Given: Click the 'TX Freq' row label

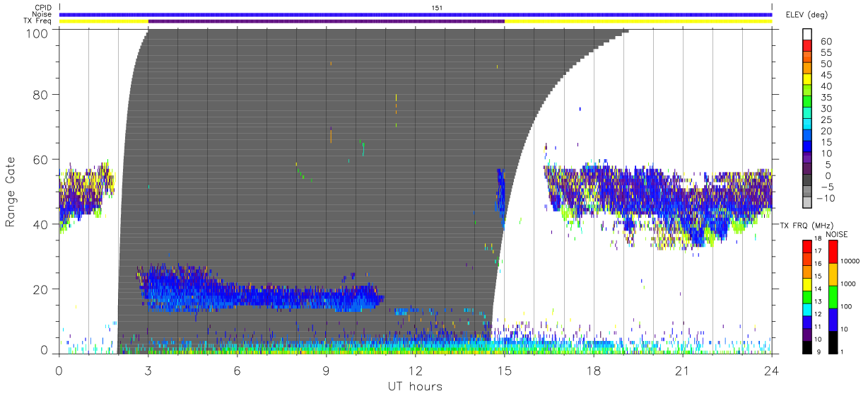Looking at the screenshot, I should [x=38, y=21].
